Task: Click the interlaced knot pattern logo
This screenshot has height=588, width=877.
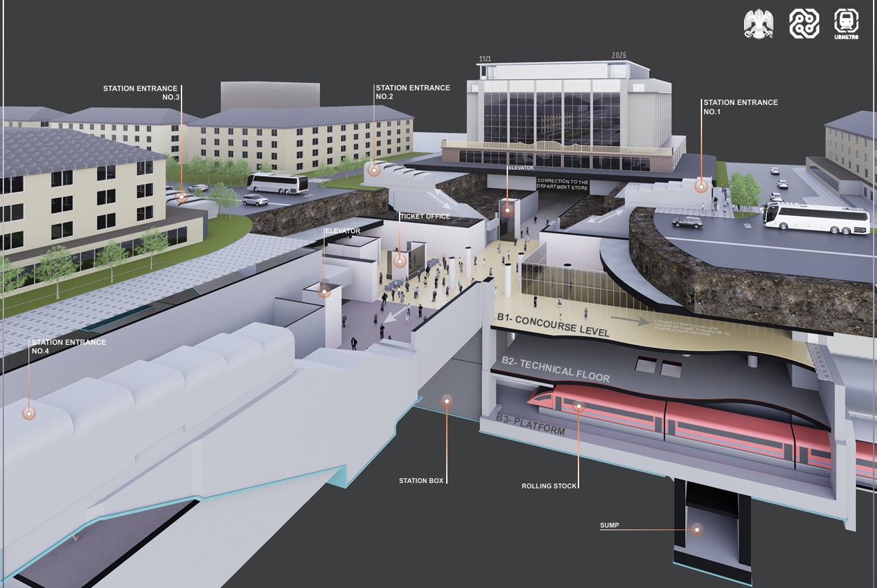Action: coord(803,24)
